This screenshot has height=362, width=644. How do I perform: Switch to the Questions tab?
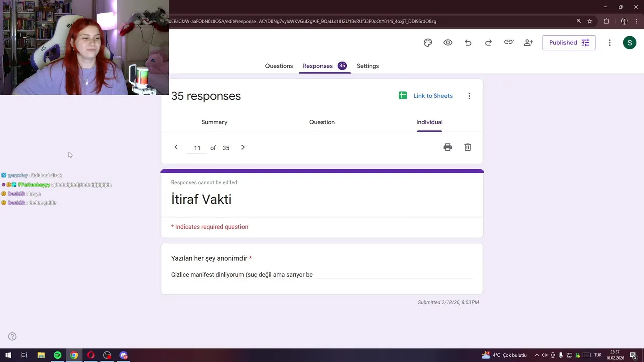click(x=279, y=66)
